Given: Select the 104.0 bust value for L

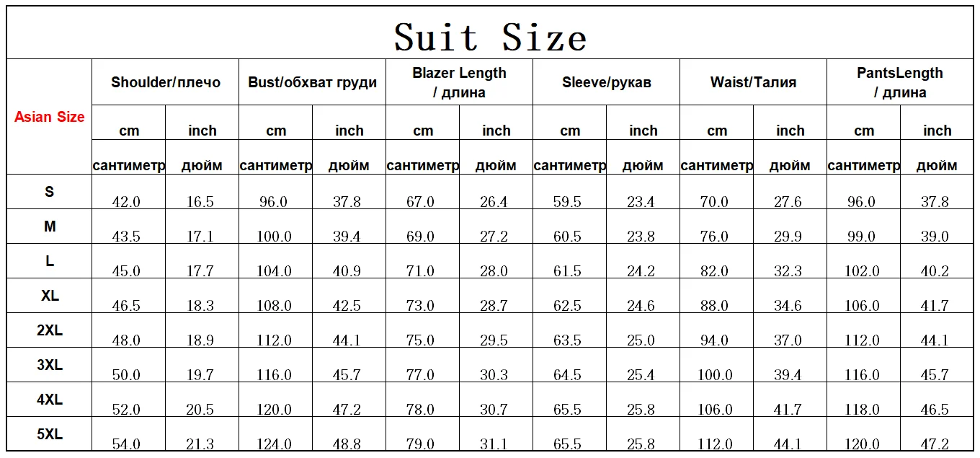Looking at the screenshot, I should click(275, 271).
